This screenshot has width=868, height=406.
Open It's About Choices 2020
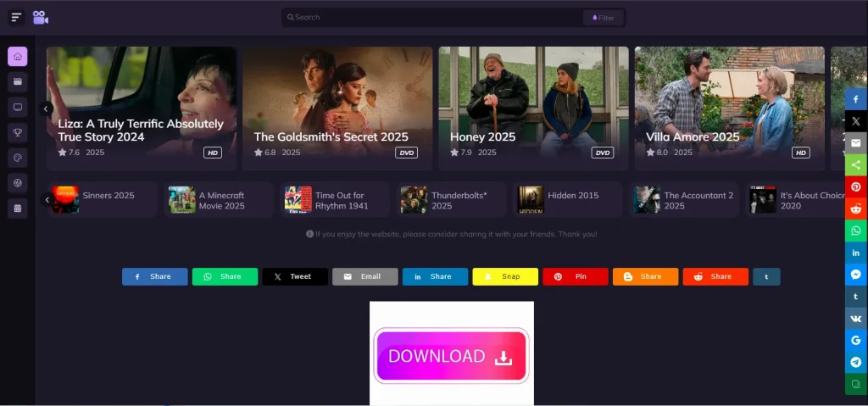[797, 199]
